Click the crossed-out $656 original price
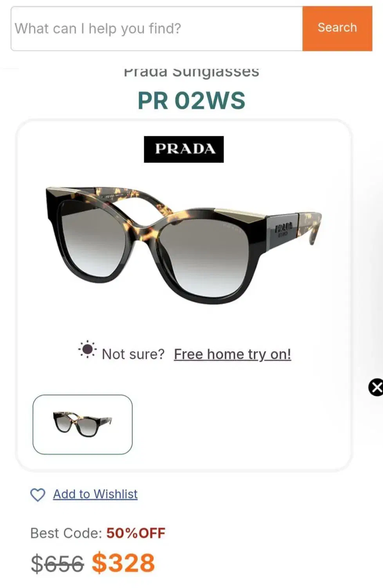 click(58, 564)
